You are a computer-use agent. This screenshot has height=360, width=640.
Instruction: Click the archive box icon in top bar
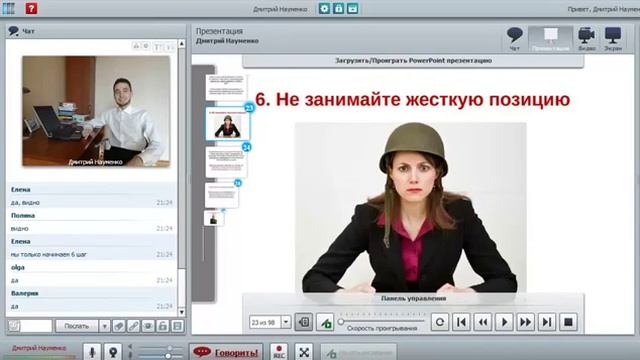click(353, 9)
